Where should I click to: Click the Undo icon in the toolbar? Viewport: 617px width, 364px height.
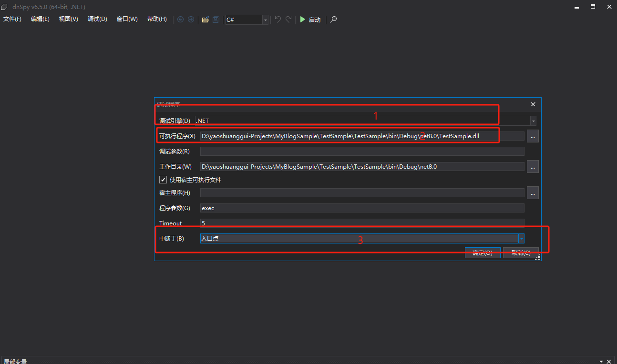[x=278, y=20]
